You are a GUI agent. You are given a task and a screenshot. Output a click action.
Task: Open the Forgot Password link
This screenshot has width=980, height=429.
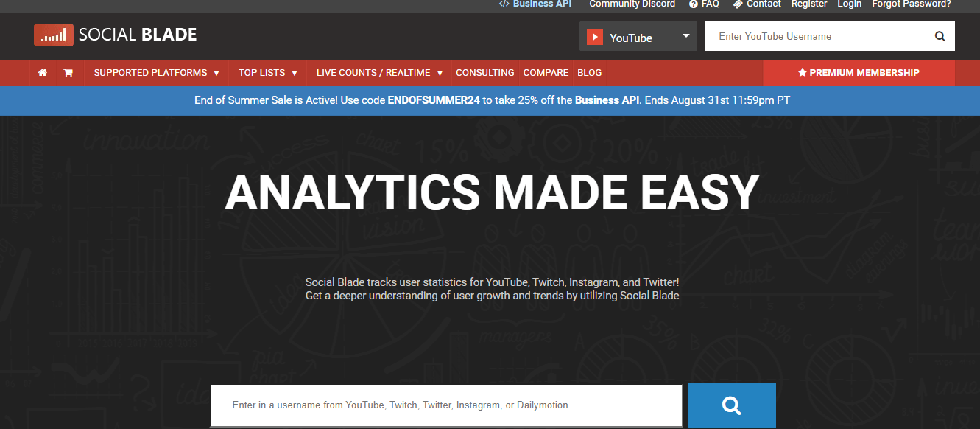pos(912,4)
